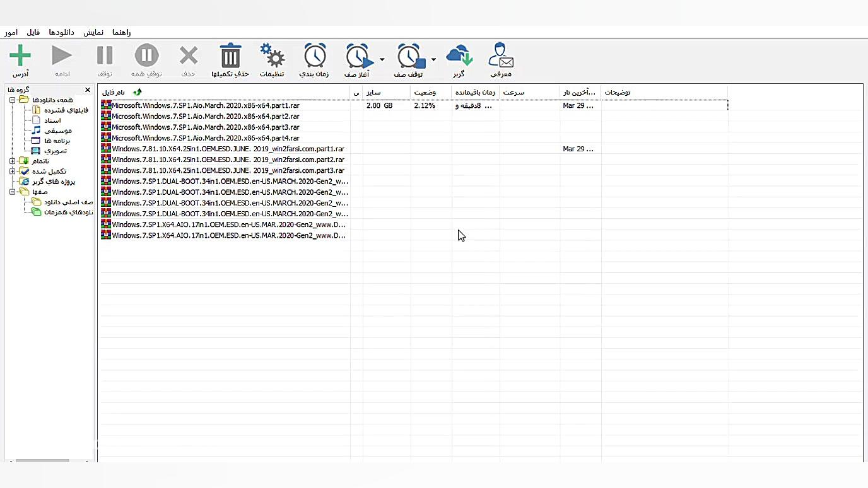The image size is (868, 488).
Task: Open the dropdown arrow beside آغاز صف
Action: pyautogui.click(x=382, y=60)
